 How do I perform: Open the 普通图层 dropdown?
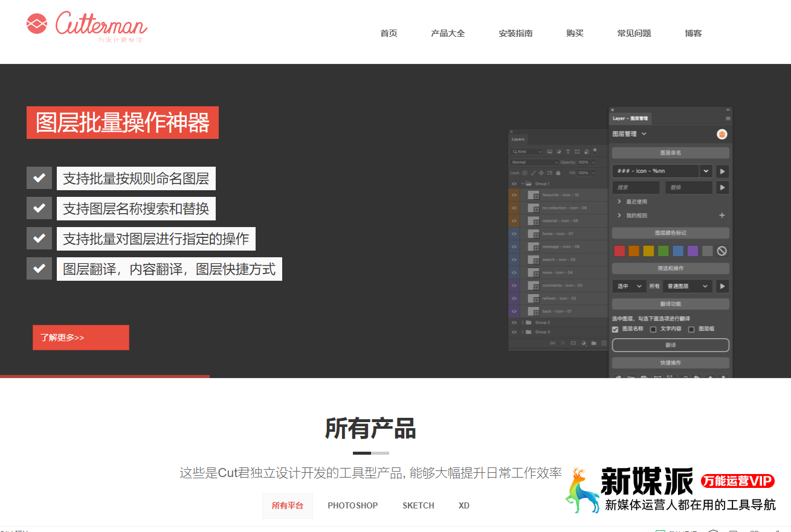[688, 286]
